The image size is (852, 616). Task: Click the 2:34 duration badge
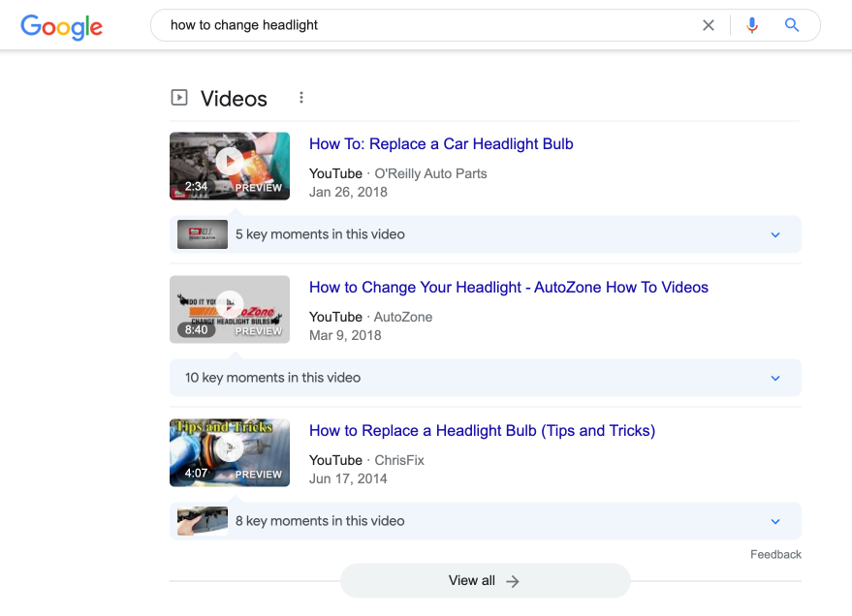[196, 186]
